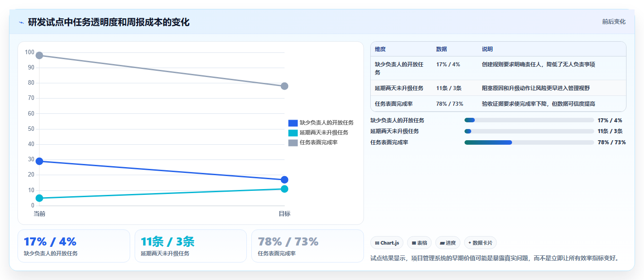Click the title 研发试点中任务透明度和周报成本的变化
644x280 pixels.
[109, 22]
